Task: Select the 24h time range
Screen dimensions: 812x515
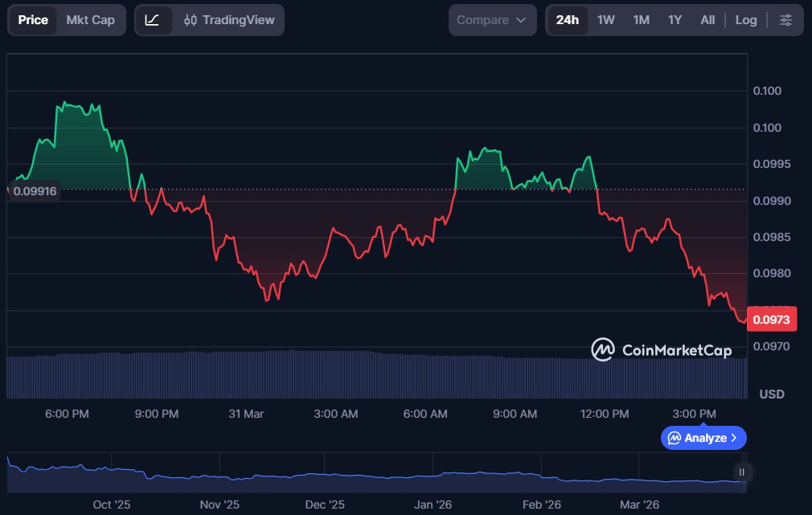Action: 567,20
